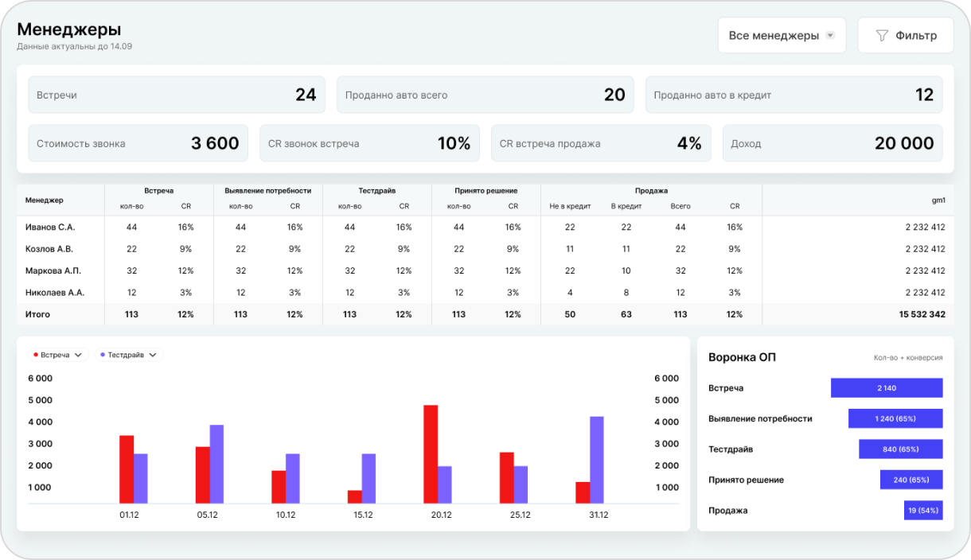
Task: Click the funnel icon in Фильтр button
Action: click(882, 36)
